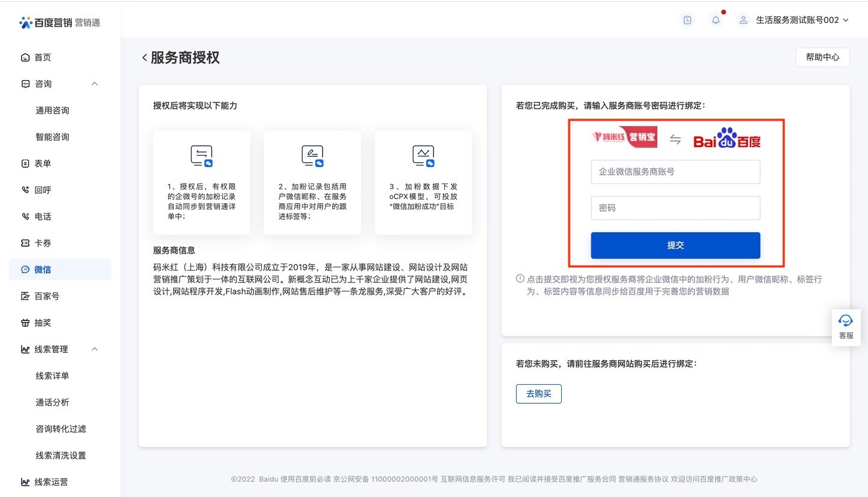Collapse the 咨询 menu section
The image size is (868, 497).
click(95, 84)
